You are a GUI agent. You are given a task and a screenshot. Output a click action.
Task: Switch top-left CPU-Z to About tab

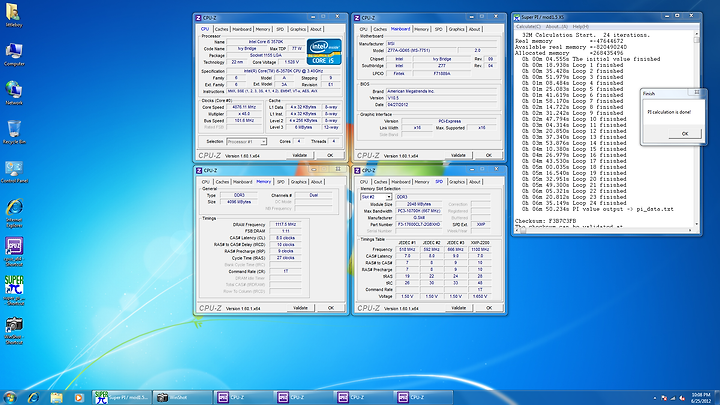point(315,29)
